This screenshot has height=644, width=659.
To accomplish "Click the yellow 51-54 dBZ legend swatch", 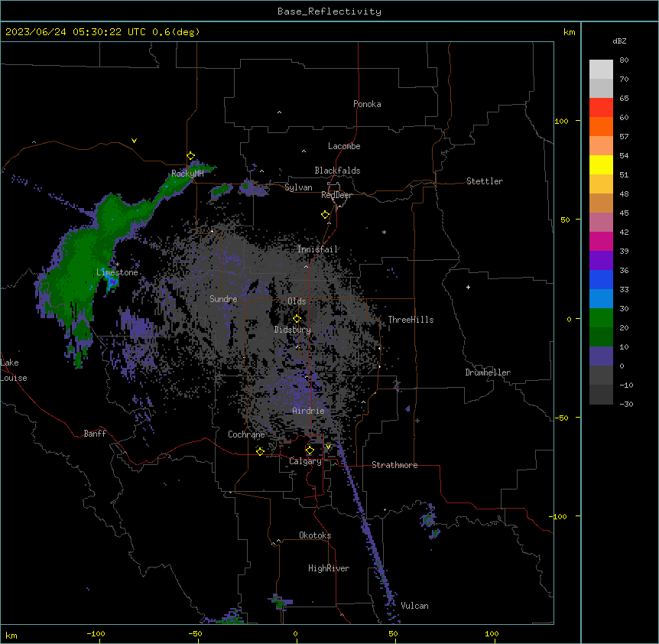I will [x=601, y=164].
